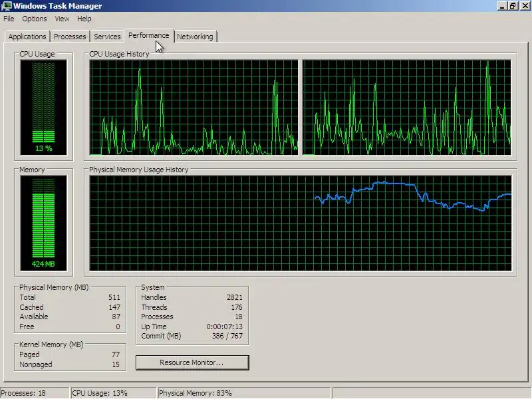Image resolution: width=532 pixels, height=399 pixels.
Task: Open the Help menu
Action: coord(84,19)
